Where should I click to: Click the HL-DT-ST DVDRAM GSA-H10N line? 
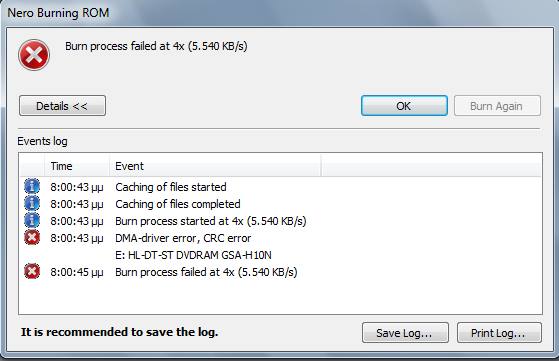click(x=193, y=255)
